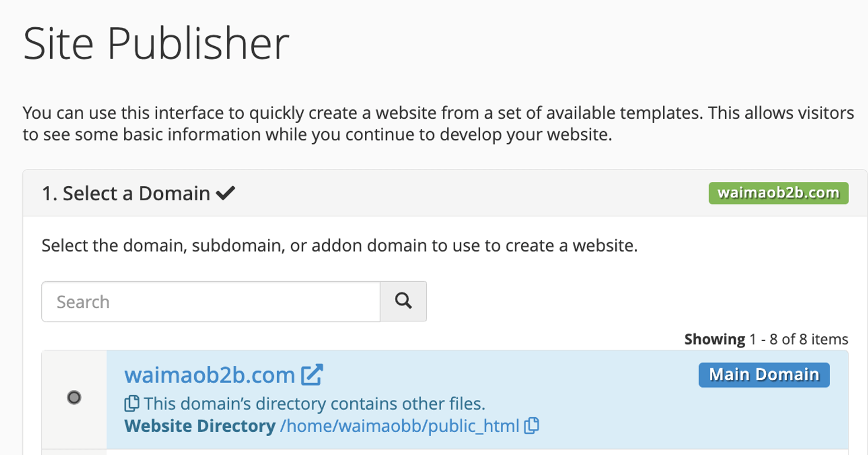Click the 'Select the domain, subdomain' instruction text
868x455 pixels.
[x=339, y=245]
